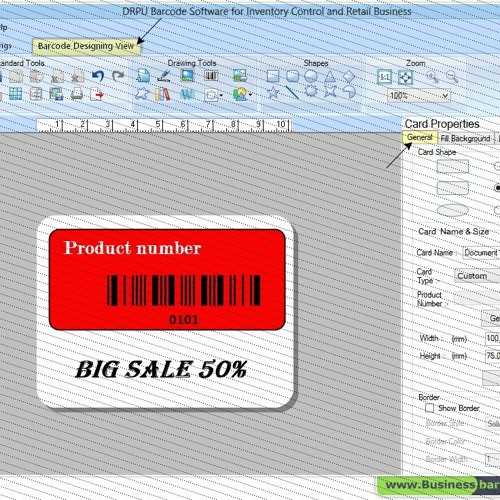Click the Height (mm) input field
This screenshot has width=500, height=500.
(493, 356)
